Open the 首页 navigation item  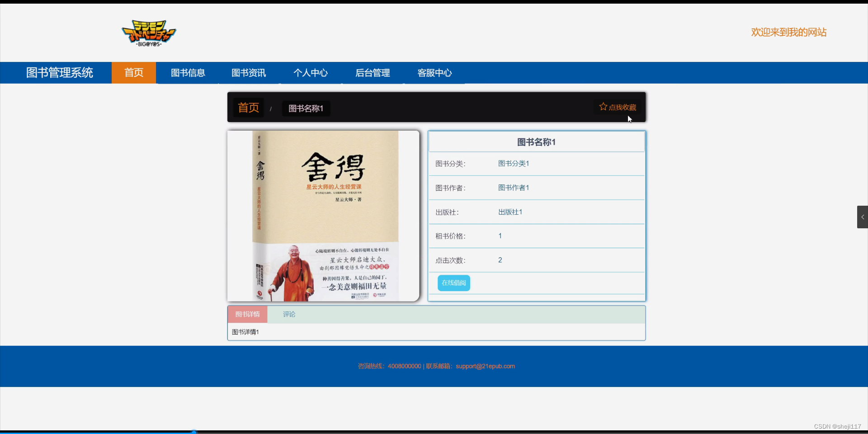tap(133, 72)
